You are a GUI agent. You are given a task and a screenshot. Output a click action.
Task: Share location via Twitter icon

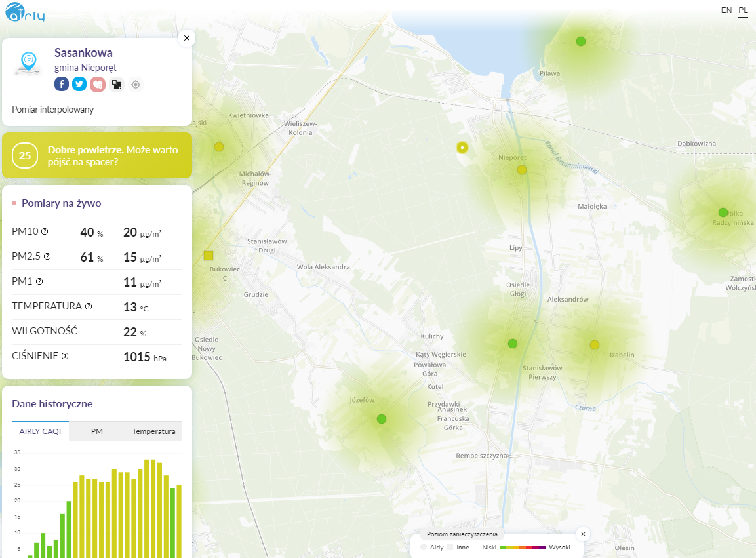(x=79, y=84)
